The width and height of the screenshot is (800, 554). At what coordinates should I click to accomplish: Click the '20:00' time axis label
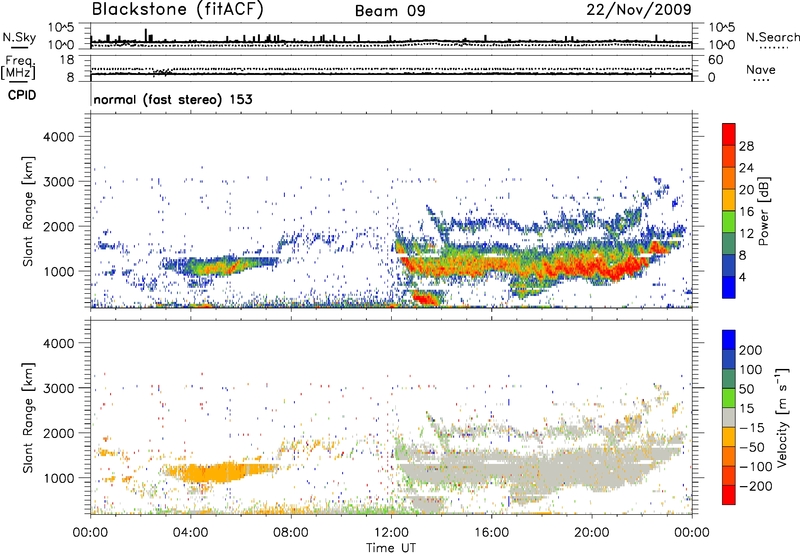point(591,533)
